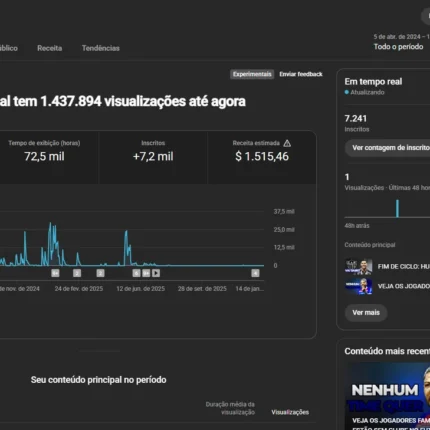Click the Em tempo real heading
430x430 pixels.
pyautogui.click(x=373, y=82)
